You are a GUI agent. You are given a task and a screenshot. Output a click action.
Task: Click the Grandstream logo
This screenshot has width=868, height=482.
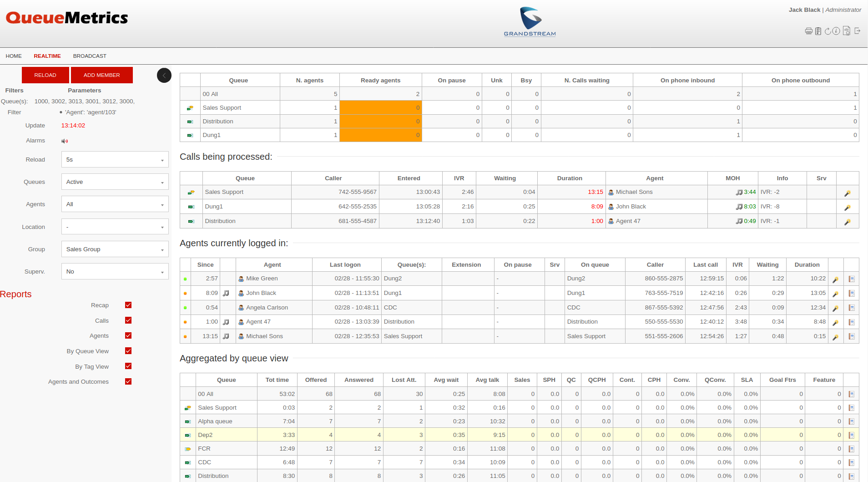click(530, 21)
